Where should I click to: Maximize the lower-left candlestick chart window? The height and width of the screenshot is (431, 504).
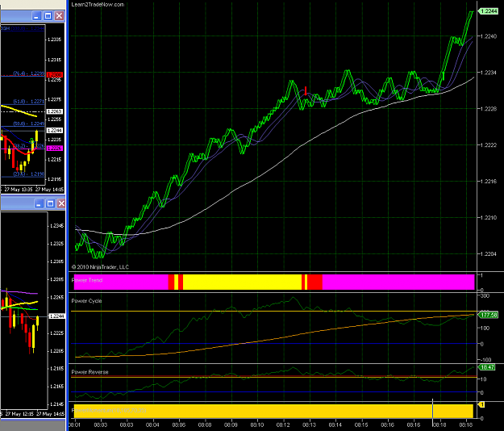click(50, 203)
